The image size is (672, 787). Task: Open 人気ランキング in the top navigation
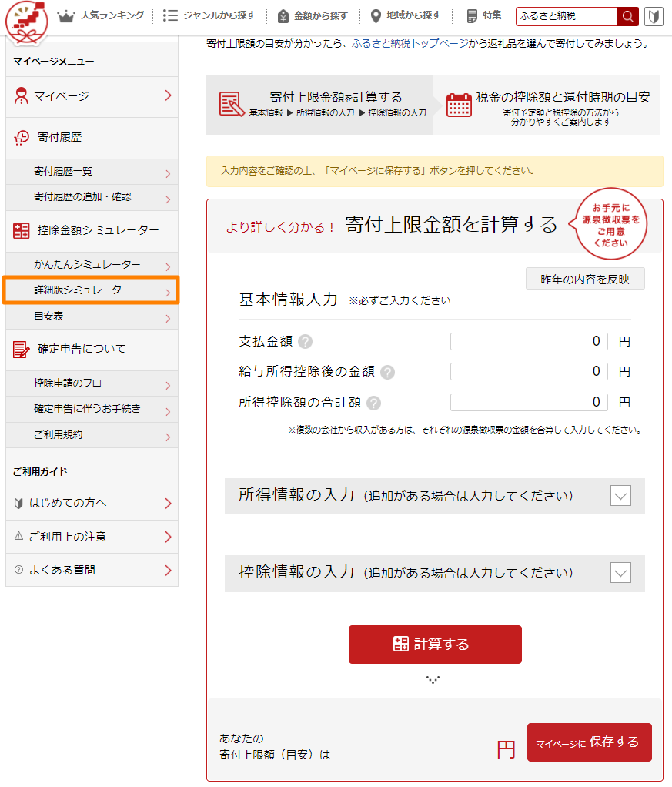(x=112, y=15)
